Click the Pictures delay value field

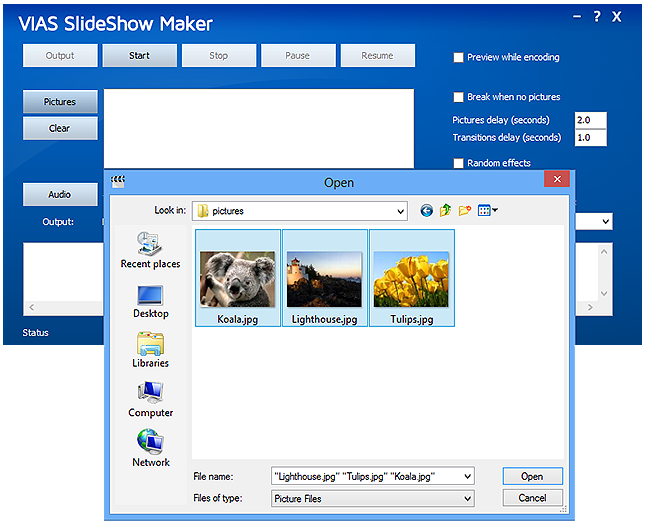[x=590, y=120]
